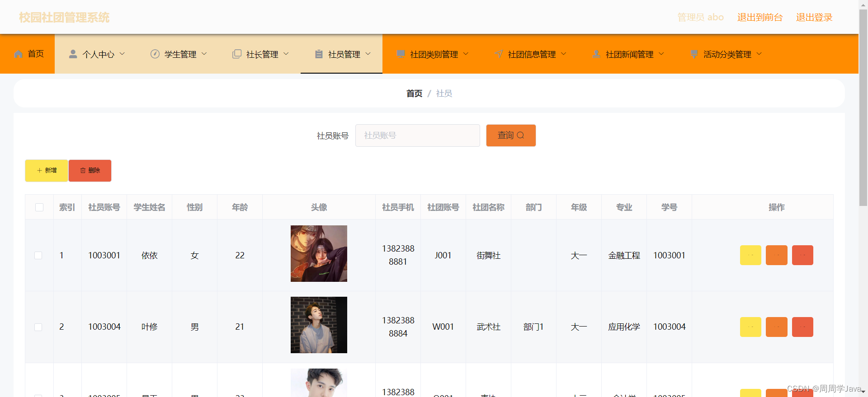Open the 个人中心 menu

95,54
